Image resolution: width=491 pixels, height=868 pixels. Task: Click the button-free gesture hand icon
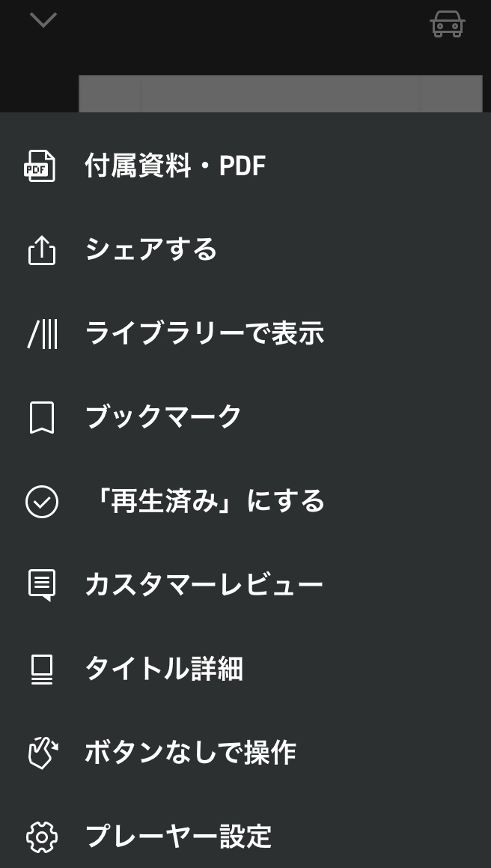[x=42, y=753]
